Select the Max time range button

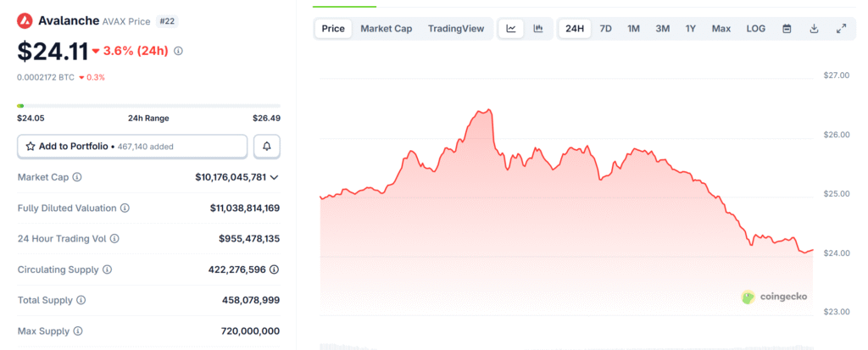coord(721,29)
